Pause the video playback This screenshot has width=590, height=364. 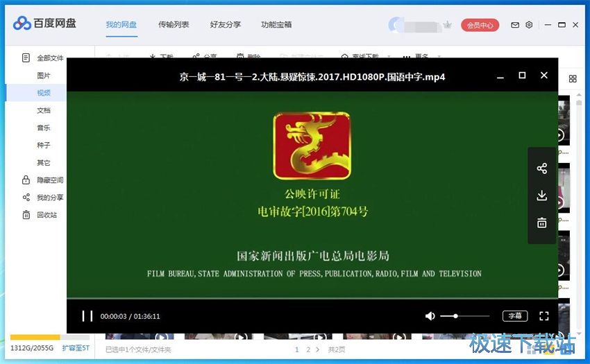click(87, 316)
